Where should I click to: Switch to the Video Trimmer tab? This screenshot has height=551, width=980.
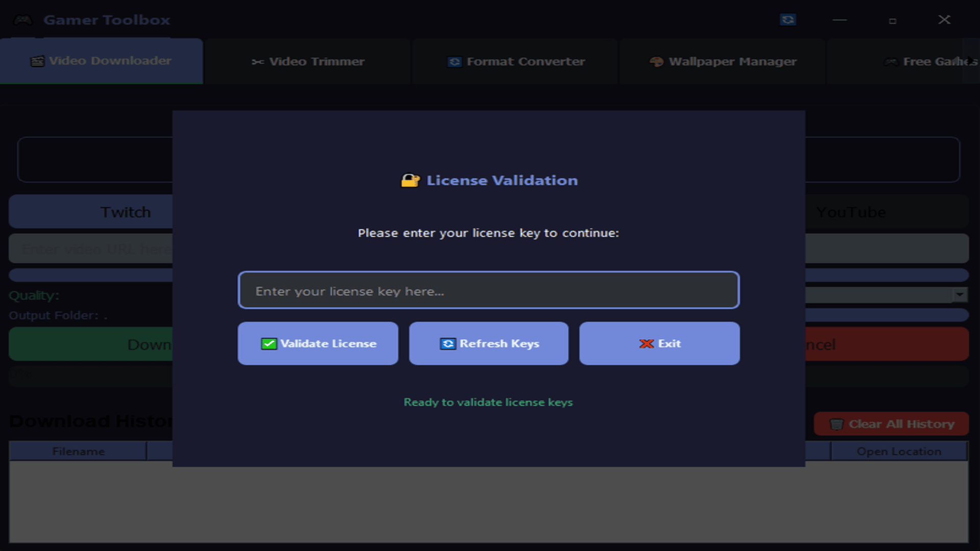click(x=308, y=61)
